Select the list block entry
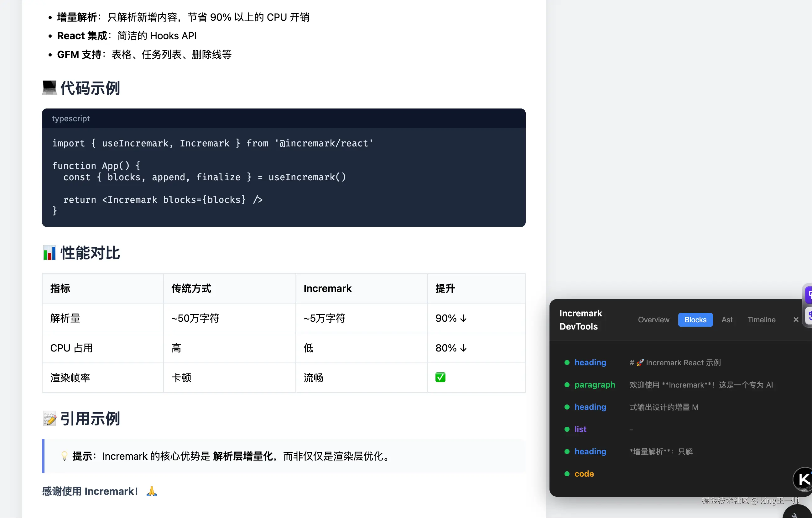 point(580,429)
